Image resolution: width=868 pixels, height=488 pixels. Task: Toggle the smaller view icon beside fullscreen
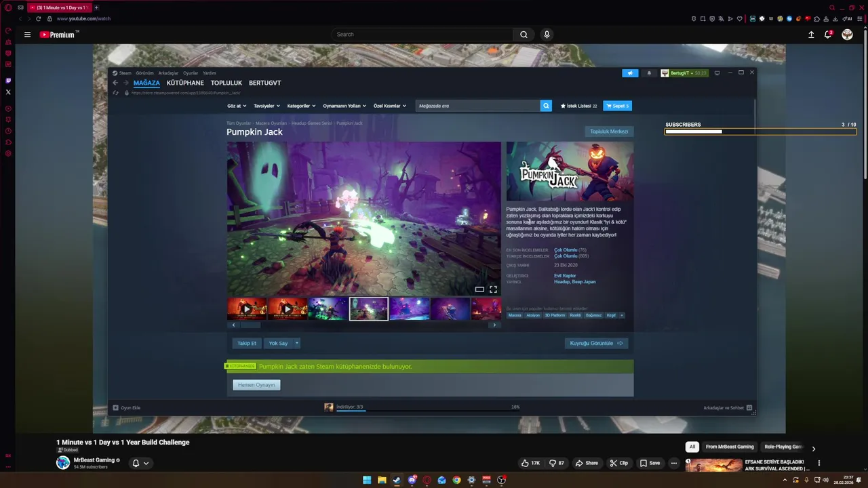[479, 289]
